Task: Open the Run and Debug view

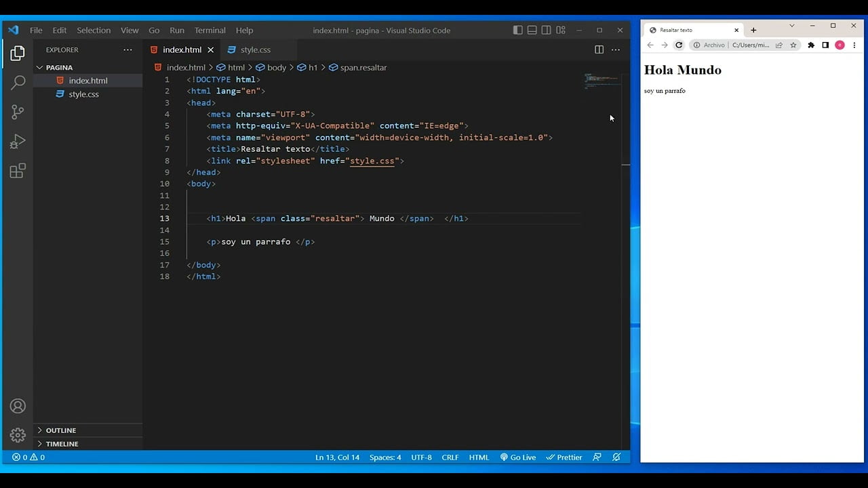Action: coord(18,141)
